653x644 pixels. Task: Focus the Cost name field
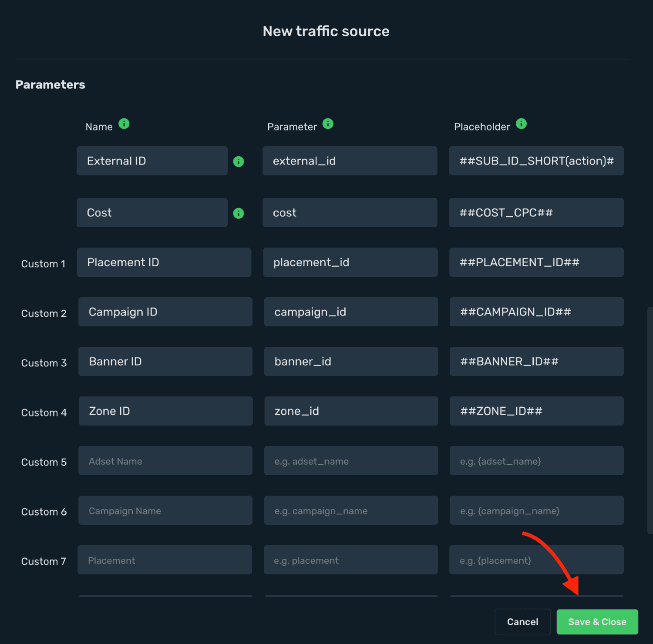pos(152,213)
